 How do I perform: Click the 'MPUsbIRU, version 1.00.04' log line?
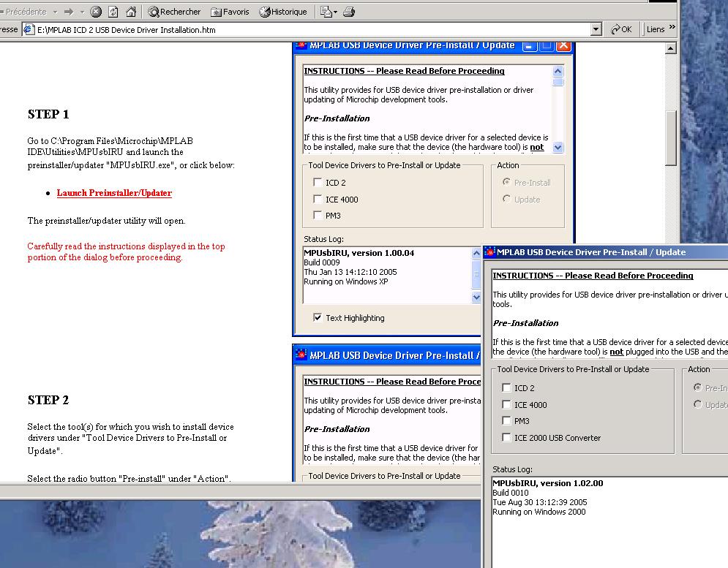click(x=359, y=253)
